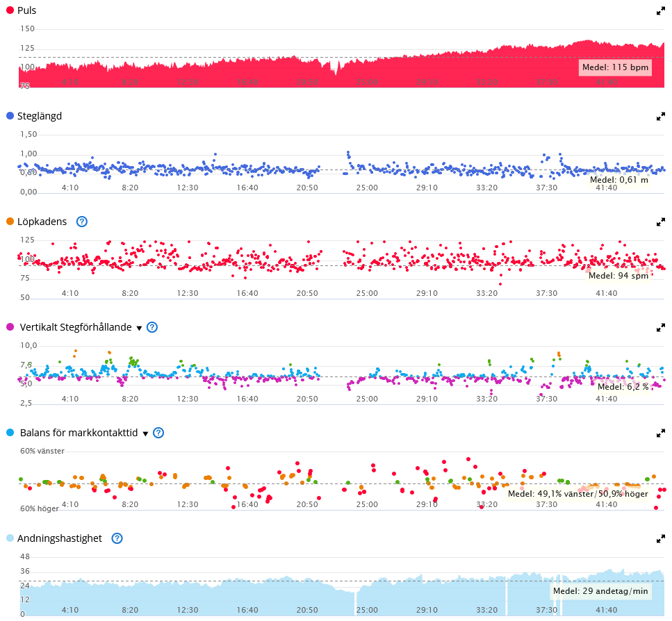Screen dimensions: 672x621
Task: Click the 'Medel: 6,2 %' average label
Action: [623, 387]
